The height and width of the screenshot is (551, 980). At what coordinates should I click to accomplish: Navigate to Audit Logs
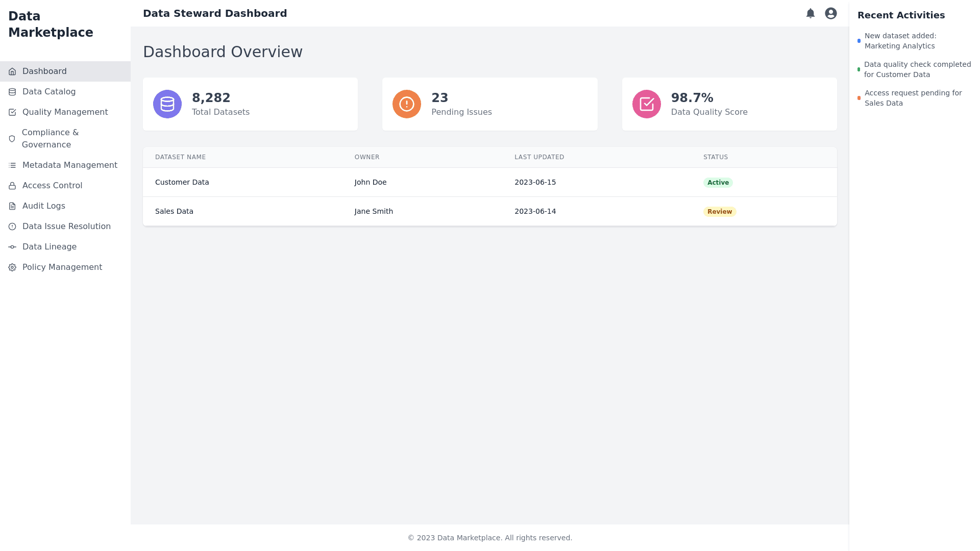coord(44,206)
